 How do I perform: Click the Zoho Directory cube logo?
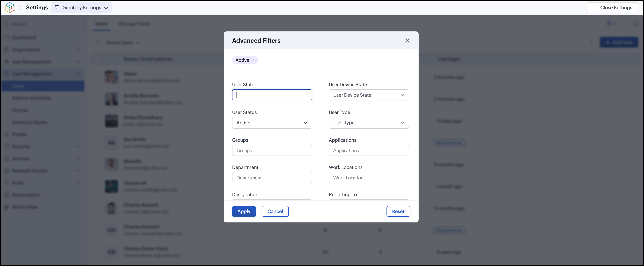pos(10,8)
